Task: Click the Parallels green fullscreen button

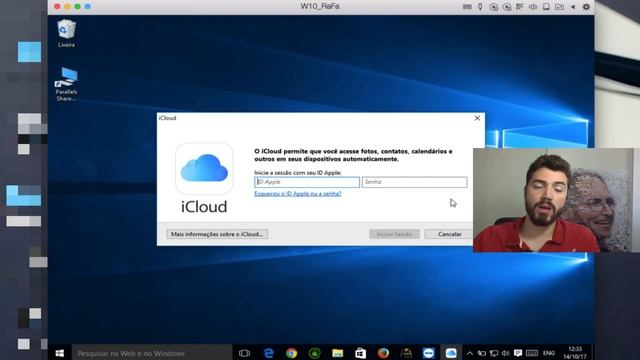Action: 77,7
